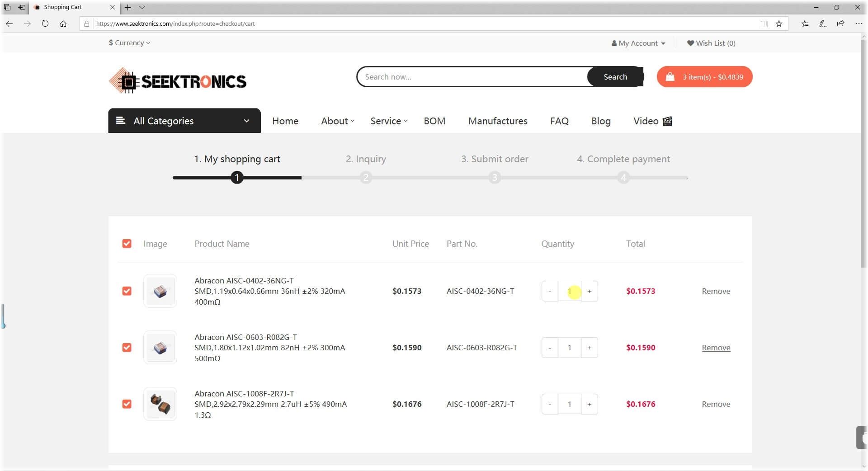Close the Shopping Cart tab

[113, 7]
